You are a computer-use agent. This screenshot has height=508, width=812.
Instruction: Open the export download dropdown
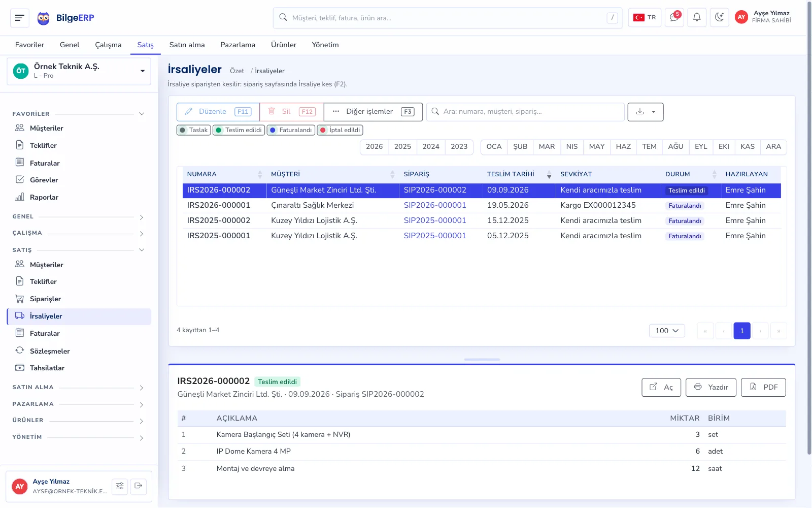(x=646, y=112)
